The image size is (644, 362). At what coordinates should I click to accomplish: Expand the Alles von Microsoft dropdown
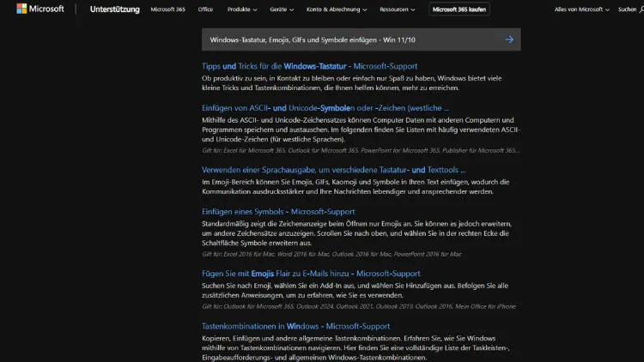point(581,9)
